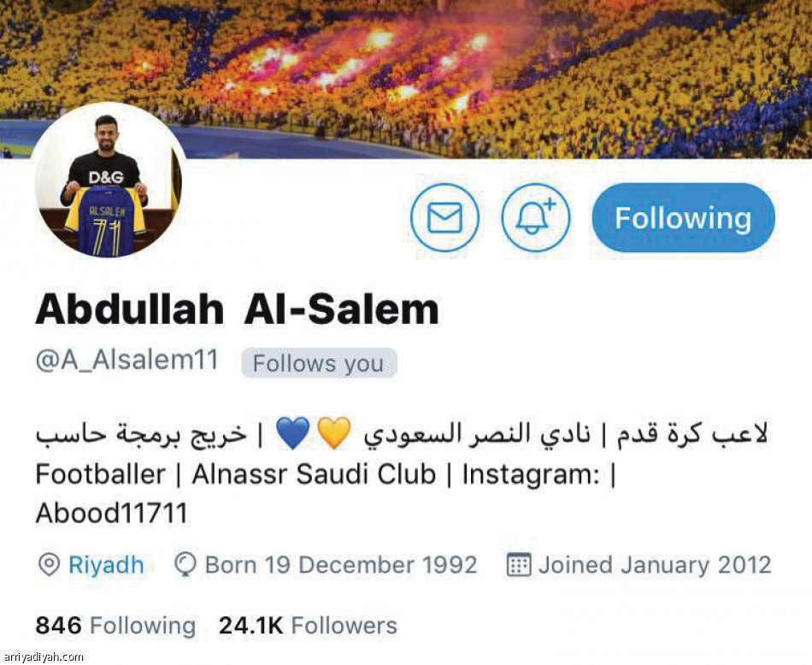Select the display name Abdullah Al-Salem
812x665 pixels.
[x=237, y=309]
